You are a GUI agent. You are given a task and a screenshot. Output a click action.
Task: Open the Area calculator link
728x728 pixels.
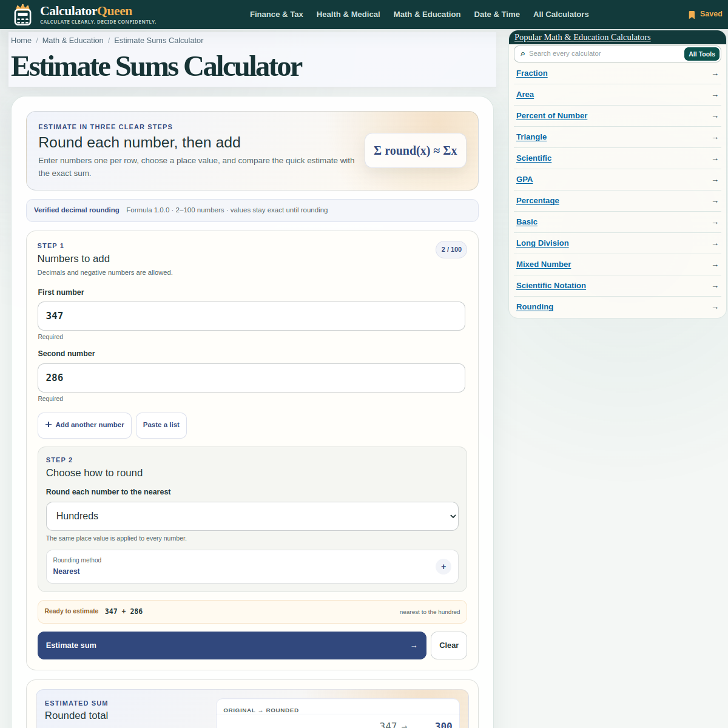[525, 95]
